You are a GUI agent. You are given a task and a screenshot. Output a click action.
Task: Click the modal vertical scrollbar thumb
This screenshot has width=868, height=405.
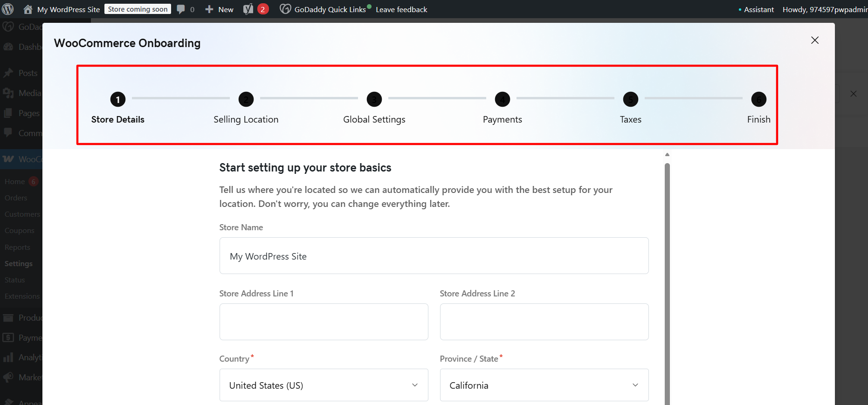click(x=667, y=284)
